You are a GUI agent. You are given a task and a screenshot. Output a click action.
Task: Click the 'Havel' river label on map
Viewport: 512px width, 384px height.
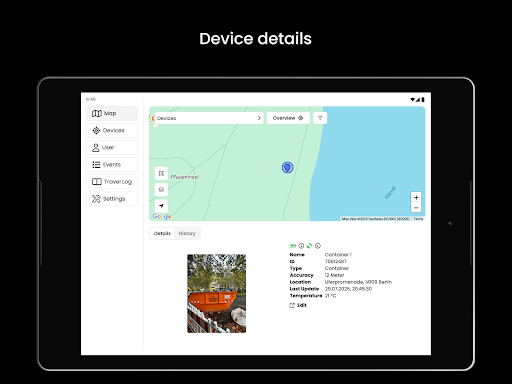[390, 192]
